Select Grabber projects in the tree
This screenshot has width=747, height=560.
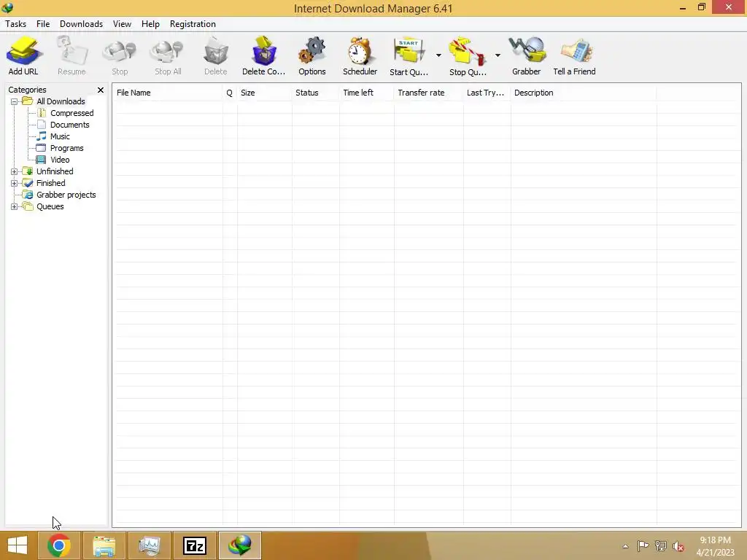tap(66, 195)
